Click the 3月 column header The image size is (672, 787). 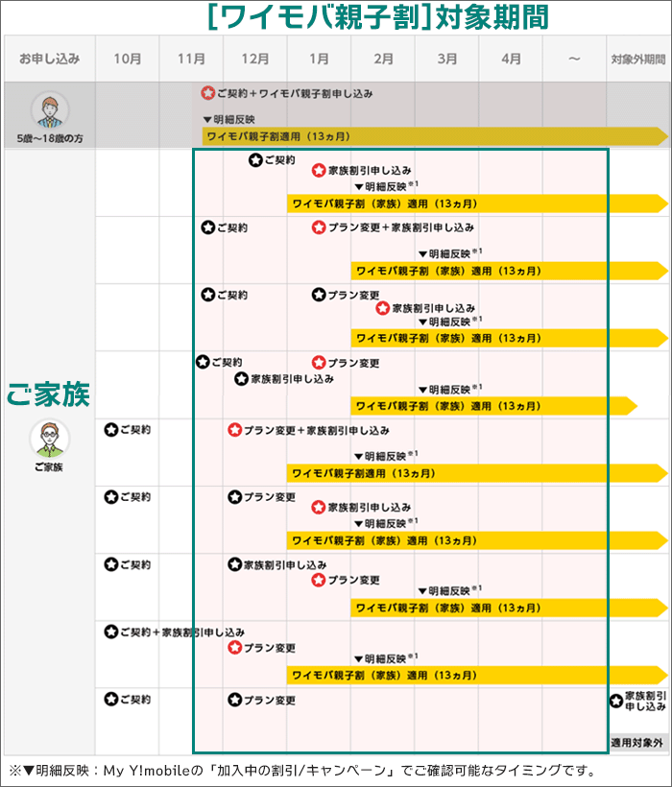point(446,59)
